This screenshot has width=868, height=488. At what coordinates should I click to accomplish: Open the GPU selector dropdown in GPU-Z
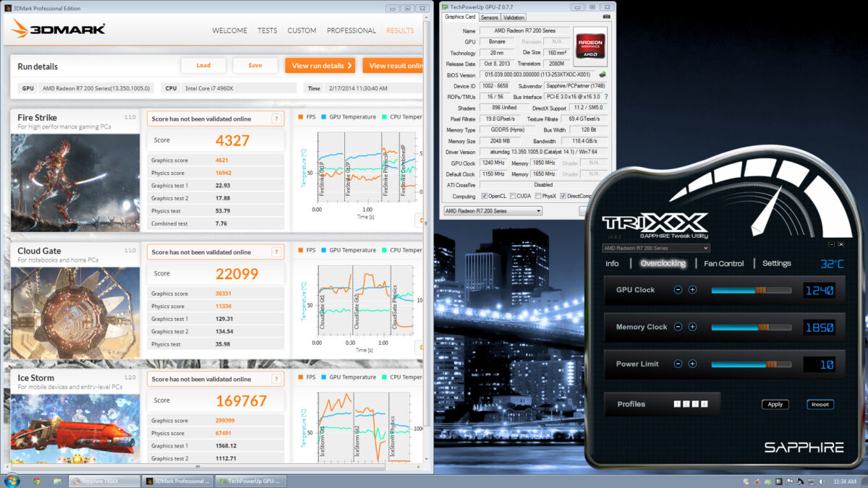click(492, 211)
